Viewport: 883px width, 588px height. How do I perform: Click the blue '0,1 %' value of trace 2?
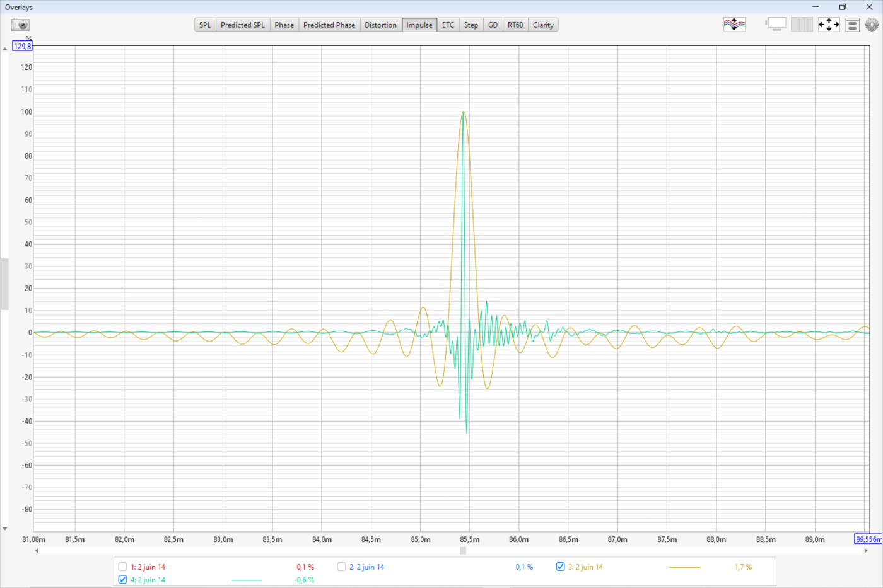pyautogui.click(x=524, y=567)
